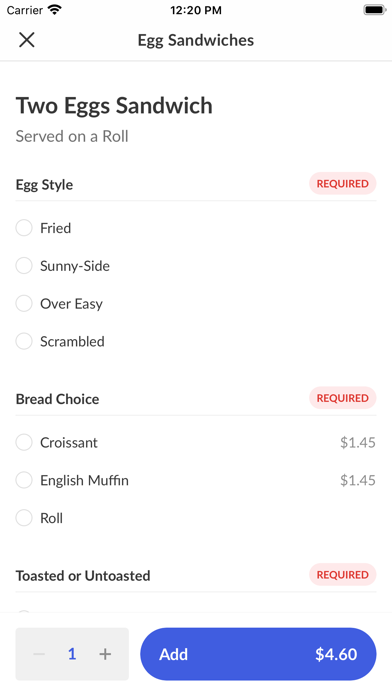Close the Egg Sandwiches customization screen

(x=27, y=40)
